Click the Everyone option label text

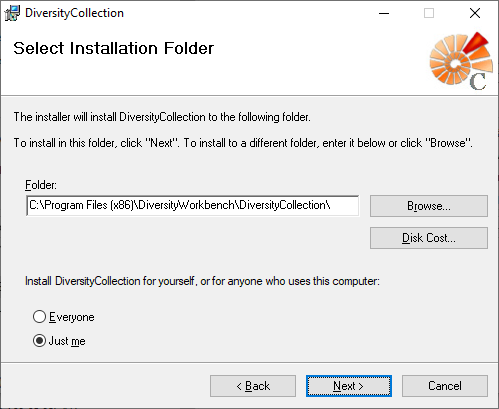click(x=72, y=317)
